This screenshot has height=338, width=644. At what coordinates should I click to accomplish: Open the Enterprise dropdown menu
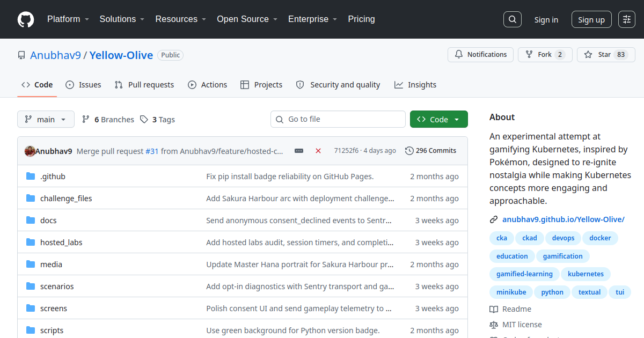(x=312, y=19)
